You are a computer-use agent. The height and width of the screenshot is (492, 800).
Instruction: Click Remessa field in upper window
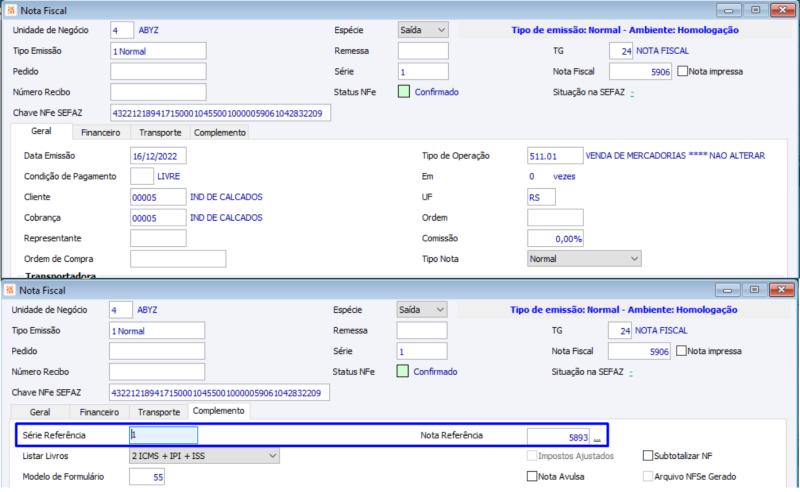(423, 51)
